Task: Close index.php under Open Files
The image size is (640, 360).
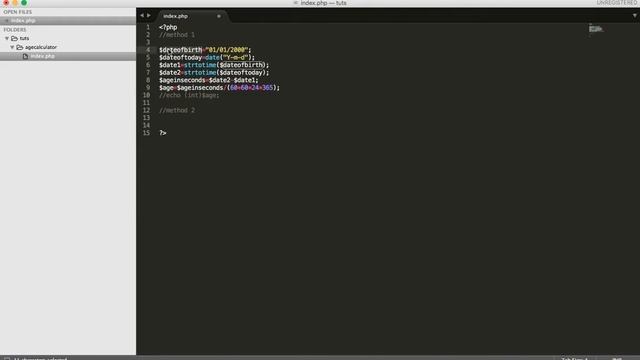Action: click(7, 20)
